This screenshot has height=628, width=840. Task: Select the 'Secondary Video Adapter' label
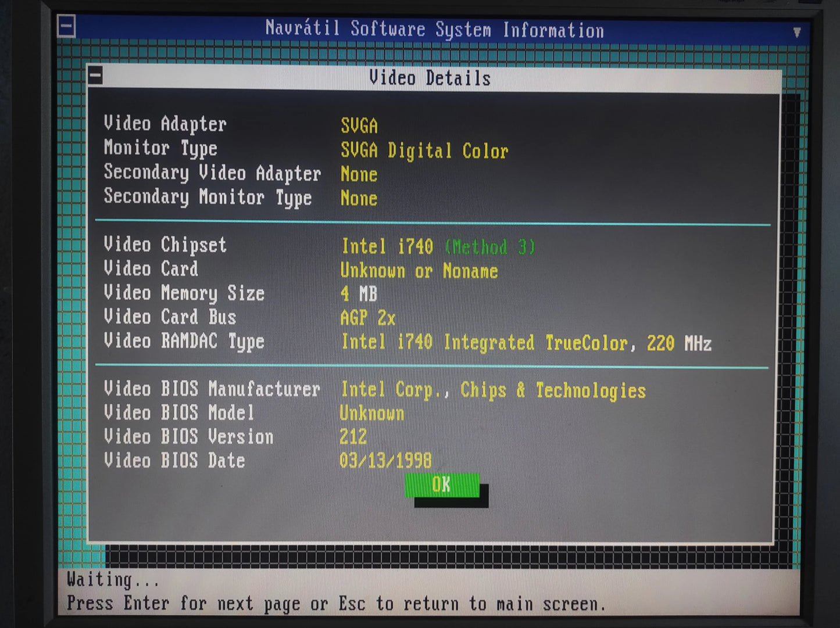[x=212, y=173]
